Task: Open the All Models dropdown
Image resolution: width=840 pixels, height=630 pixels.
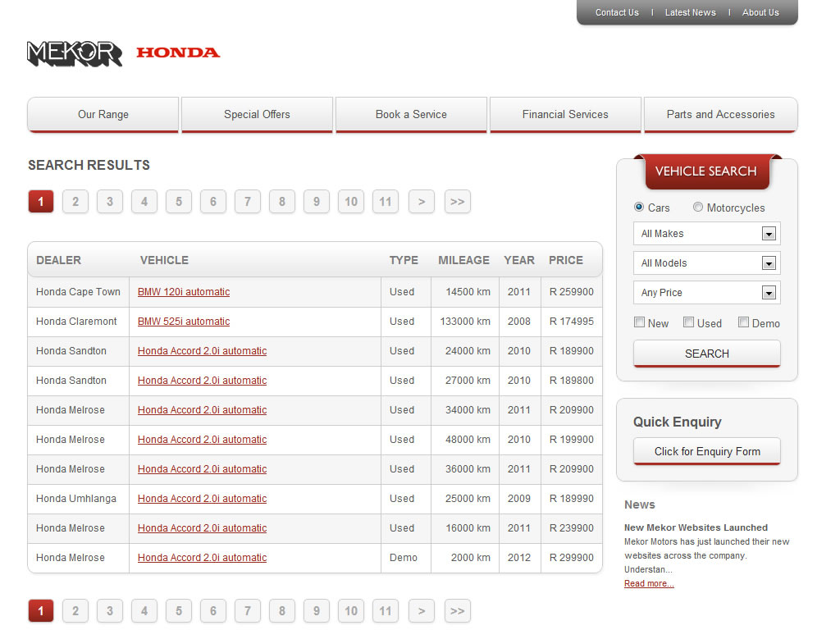Action: click(706, 263)
